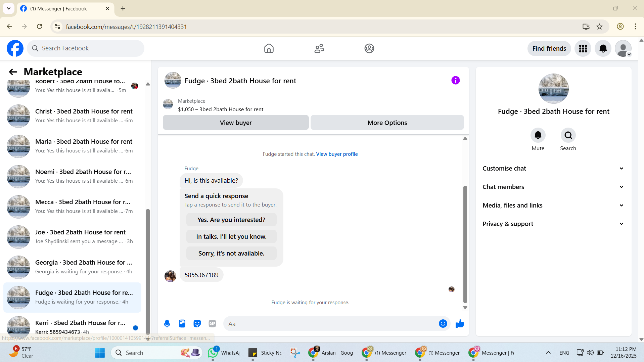Open the listing photo in right panel

(553, 89)
